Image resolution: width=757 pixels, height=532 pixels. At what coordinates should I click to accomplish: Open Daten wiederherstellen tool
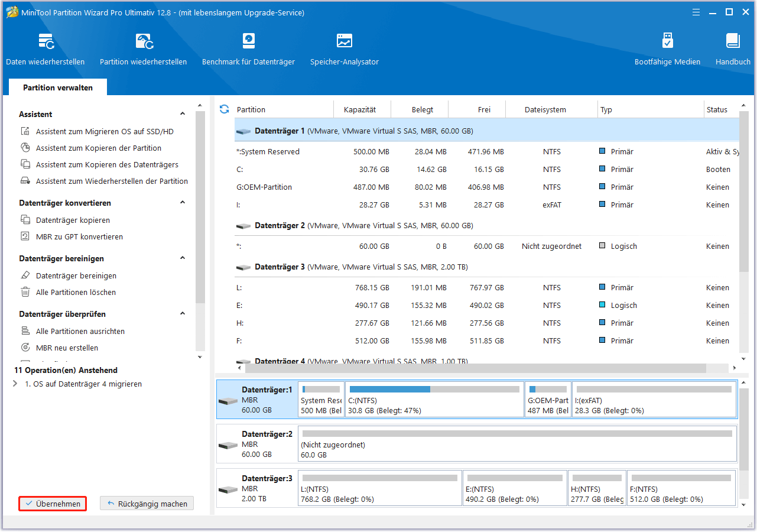pos(46,49)
